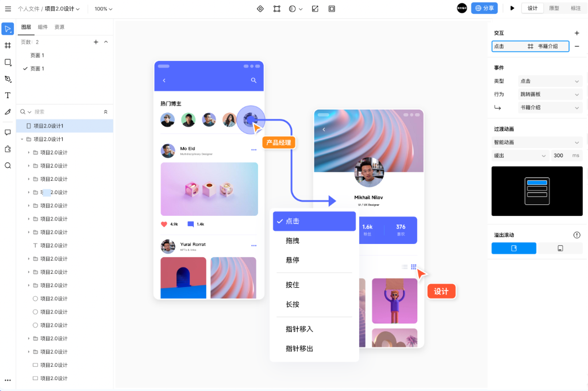Viewport: 588px width, 391px height.
Task: Click the crop/bounding box icon in top toolbar
Action: [x=276, y=9]
